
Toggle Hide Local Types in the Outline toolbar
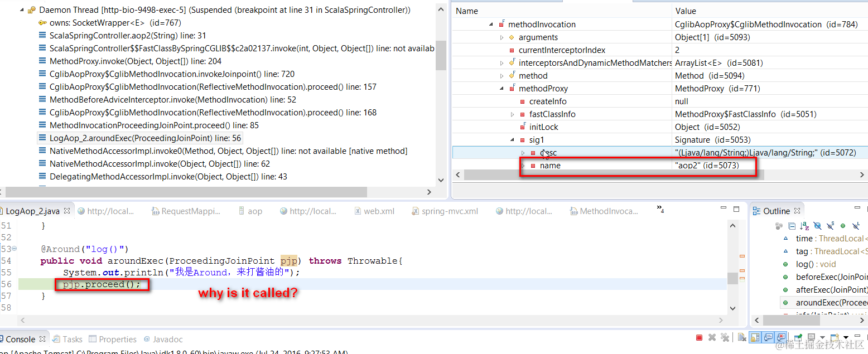tap(856, 226)
